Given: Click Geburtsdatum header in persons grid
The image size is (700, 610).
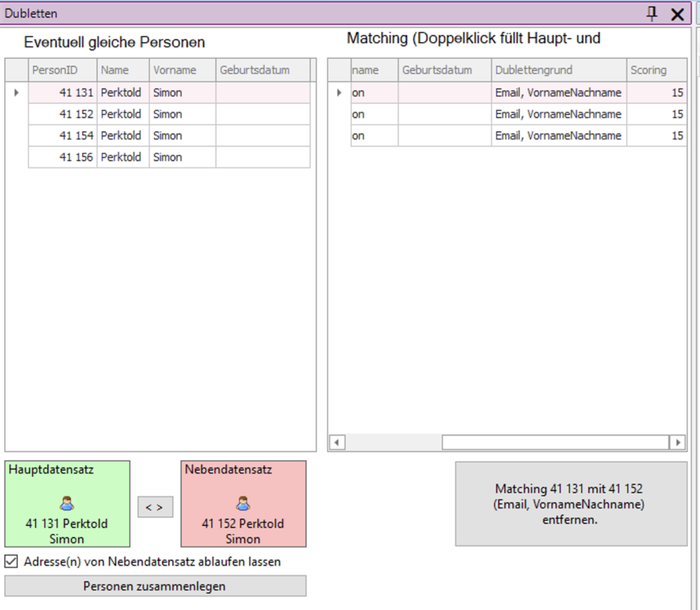Looking at the screenshot, I should coord(263,70).
